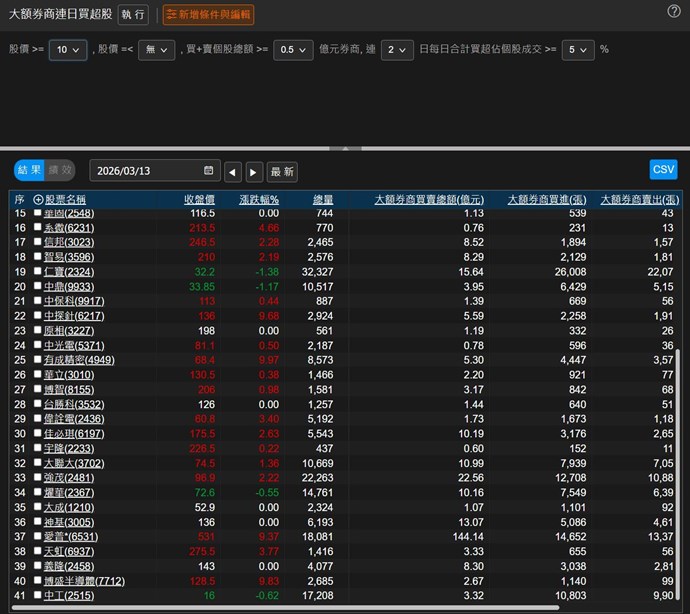
Task: Sort by 漲跌幅% column header
Action: point(259,200)
